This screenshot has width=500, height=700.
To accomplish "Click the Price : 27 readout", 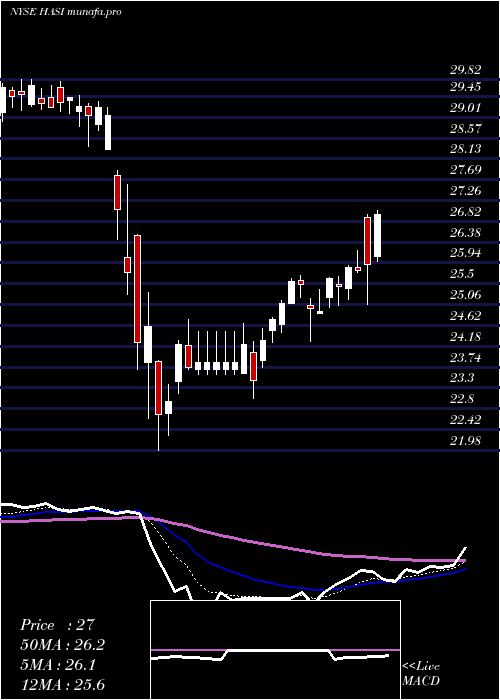I will pos(57,625).
